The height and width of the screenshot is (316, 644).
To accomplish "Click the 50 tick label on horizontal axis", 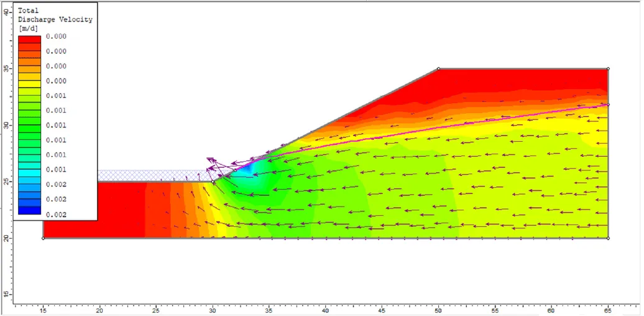I will (438, 309).
